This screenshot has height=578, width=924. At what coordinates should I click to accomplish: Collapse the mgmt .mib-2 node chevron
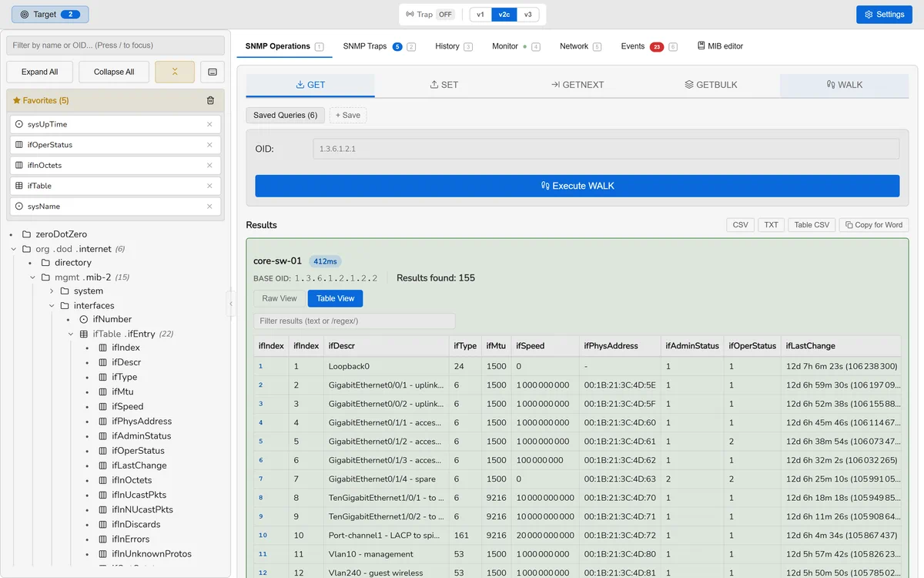[33, 277]
